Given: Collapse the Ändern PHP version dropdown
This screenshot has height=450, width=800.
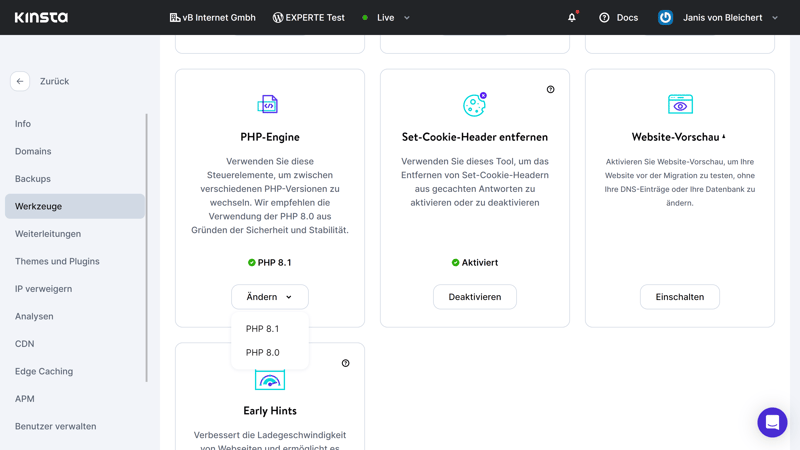Looking at the screenshot, I should [270, 297].
